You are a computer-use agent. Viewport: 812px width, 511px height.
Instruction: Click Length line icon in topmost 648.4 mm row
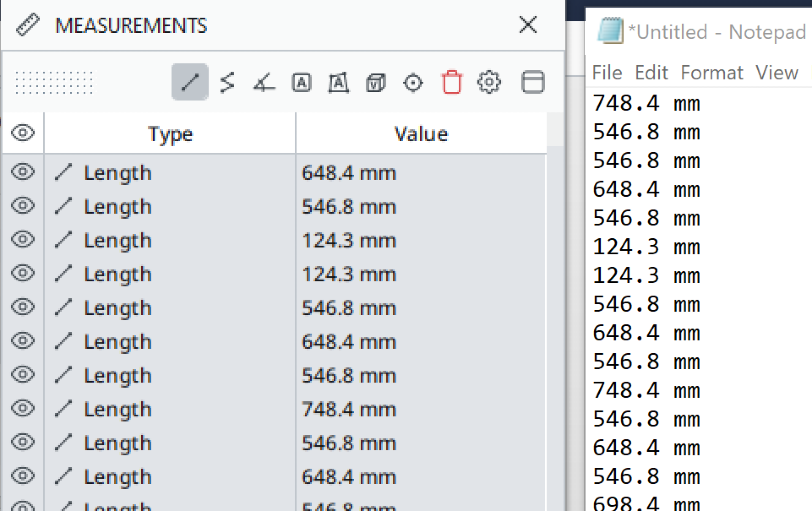[63, 172]
